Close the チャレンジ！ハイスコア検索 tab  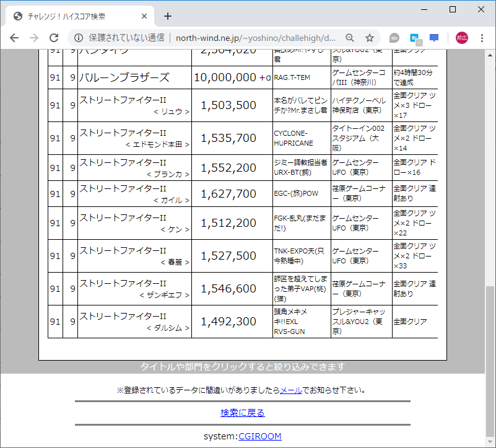click(144, 16)
